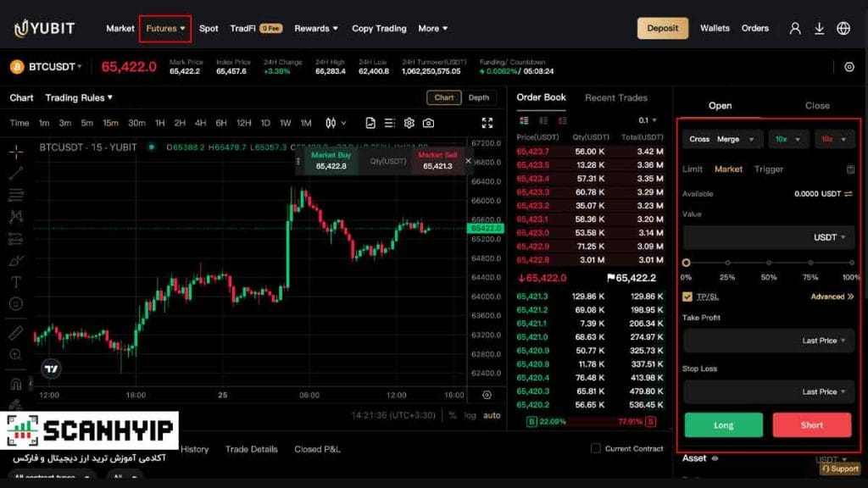Open the Closed P&L tab

(x=317, y=449)
